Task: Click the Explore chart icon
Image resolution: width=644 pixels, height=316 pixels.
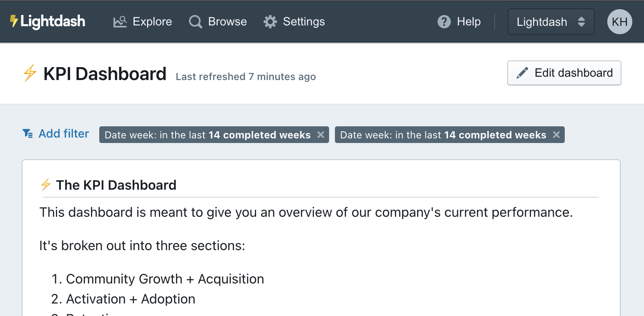Action: [120, 22]
